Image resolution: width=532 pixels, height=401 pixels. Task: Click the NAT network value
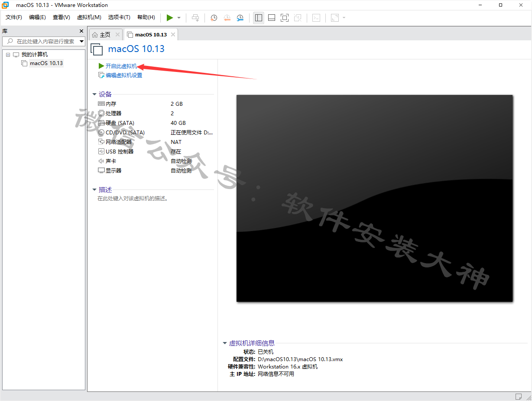[x=176, y=142]
